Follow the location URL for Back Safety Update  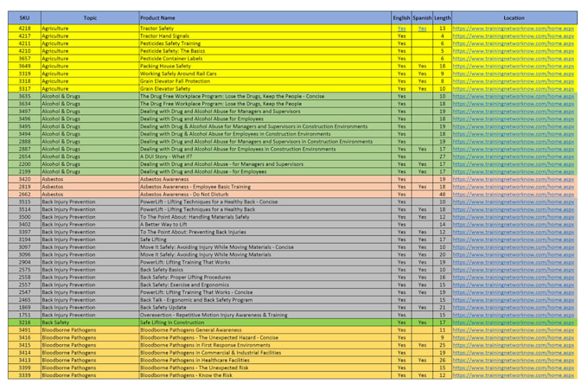514,307
